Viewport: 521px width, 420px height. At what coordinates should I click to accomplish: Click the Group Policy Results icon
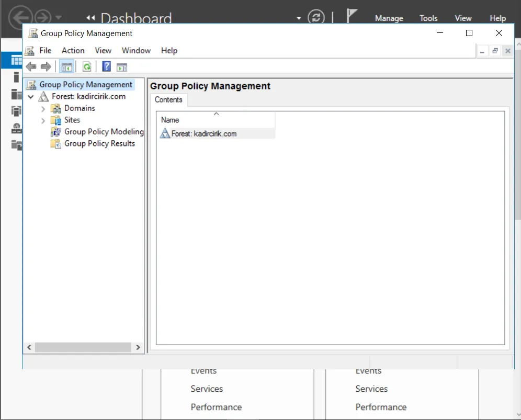pyautogui.click(x=56, y=143)
